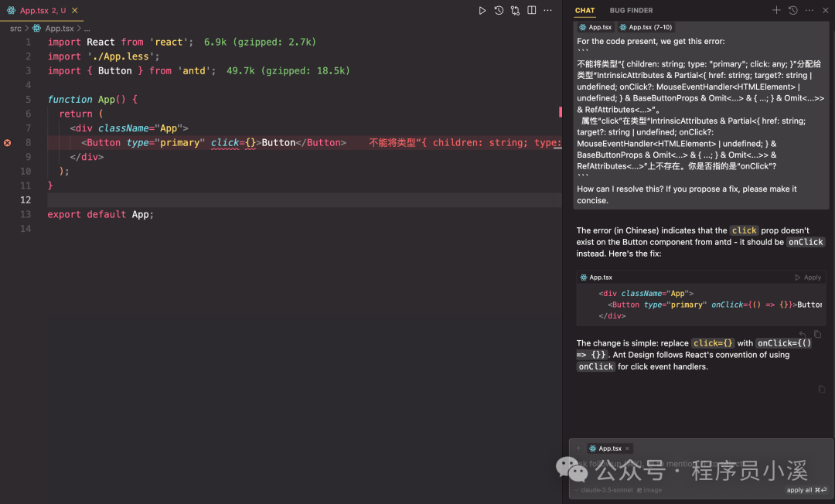The width and height of the screenshot is (835, 504).
Task: Click the breadcrumb ellipsis segment
Action: pos(87,29)
